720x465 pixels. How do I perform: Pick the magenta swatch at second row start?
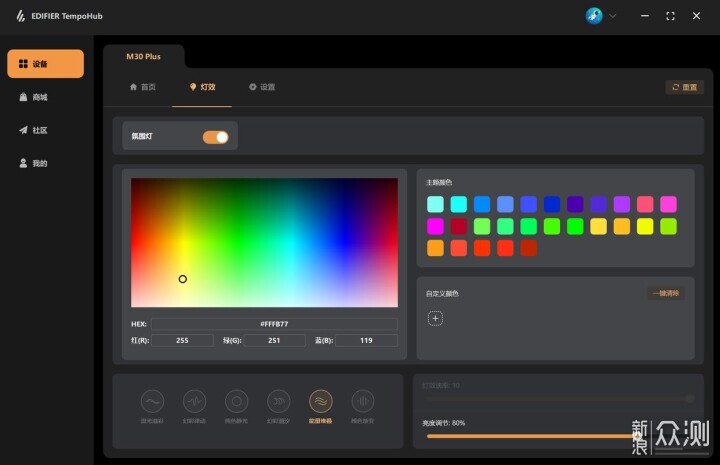tap(435, 226)
